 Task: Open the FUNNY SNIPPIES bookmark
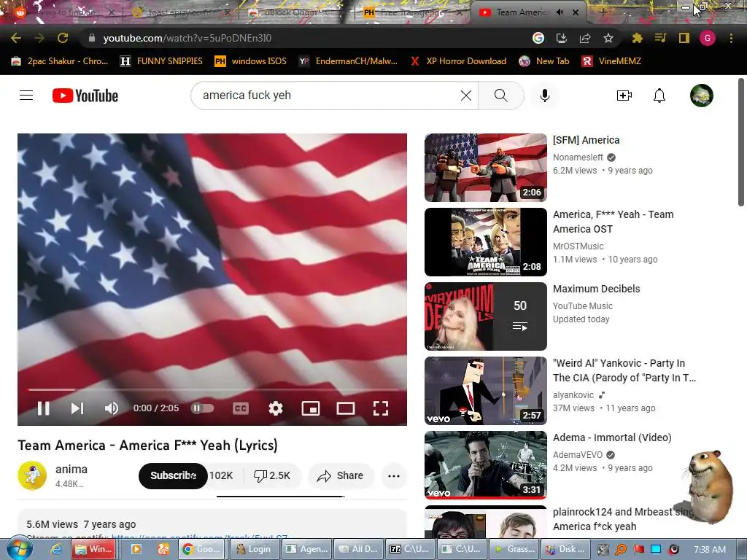click(161, 61)
